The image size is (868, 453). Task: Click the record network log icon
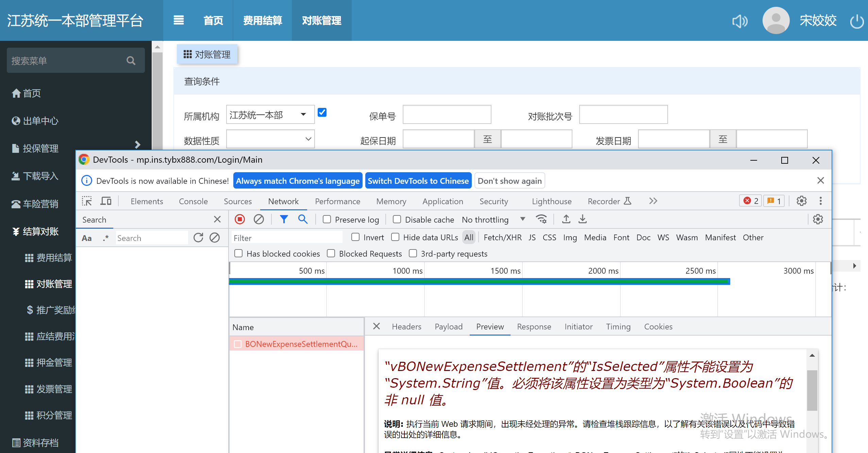click(240, 219)
